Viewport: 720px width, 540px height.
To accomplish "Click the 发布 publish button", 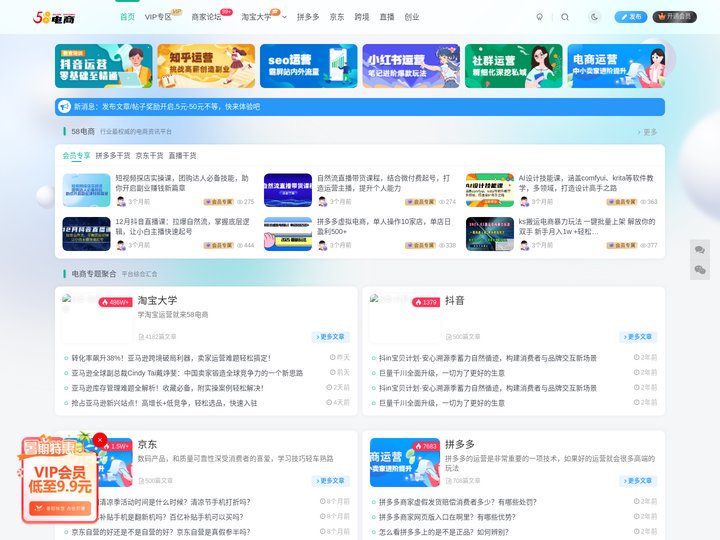I will (630, 17).
